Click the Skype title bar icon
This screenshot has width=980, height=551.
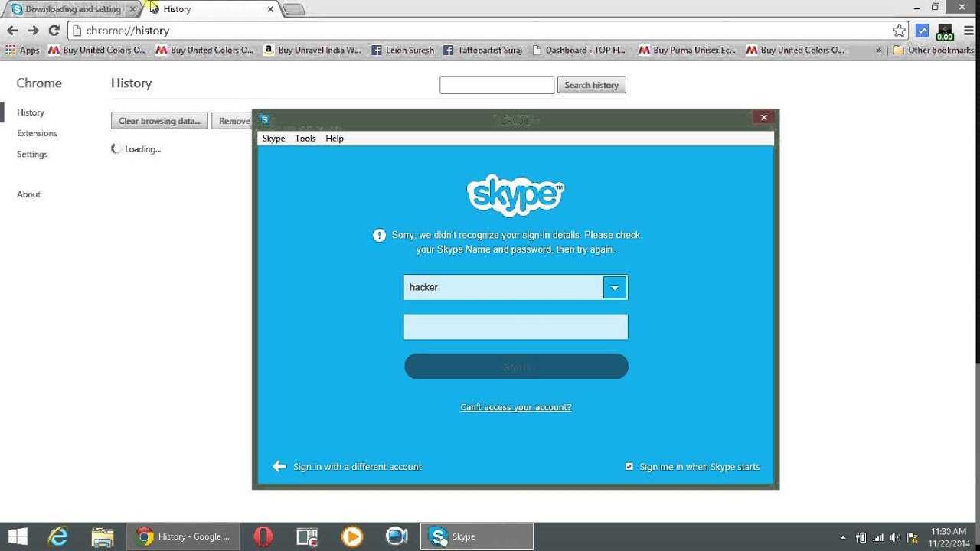click(x=265, y=119)
